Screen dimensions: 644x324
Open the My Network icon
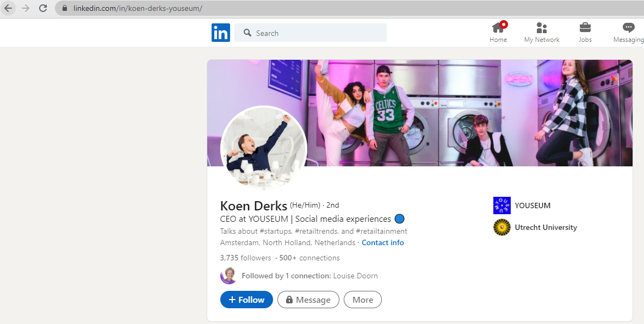541,28
